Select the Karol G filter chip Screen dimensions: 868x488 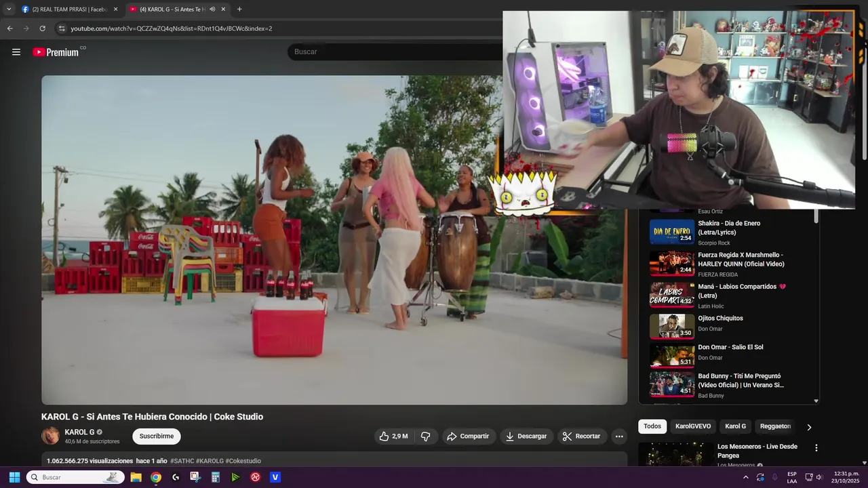click(x=735, y=426)
